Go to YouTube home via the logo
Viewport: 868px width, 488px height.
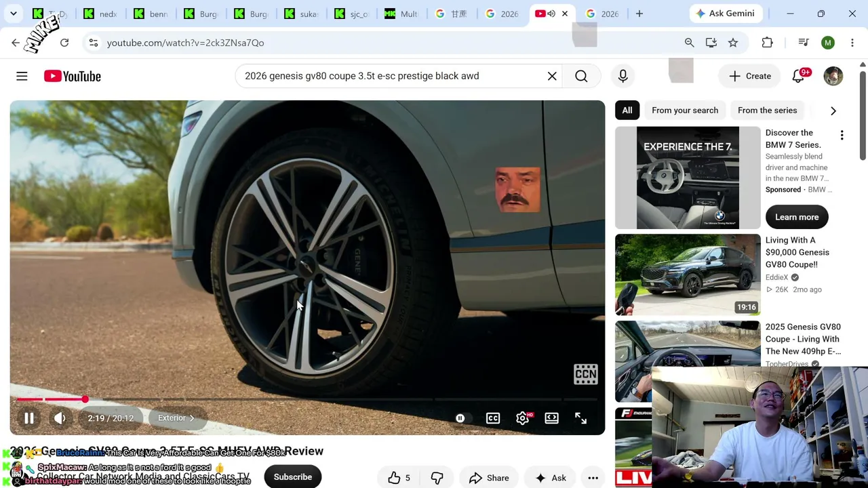[x=73, y=76]
